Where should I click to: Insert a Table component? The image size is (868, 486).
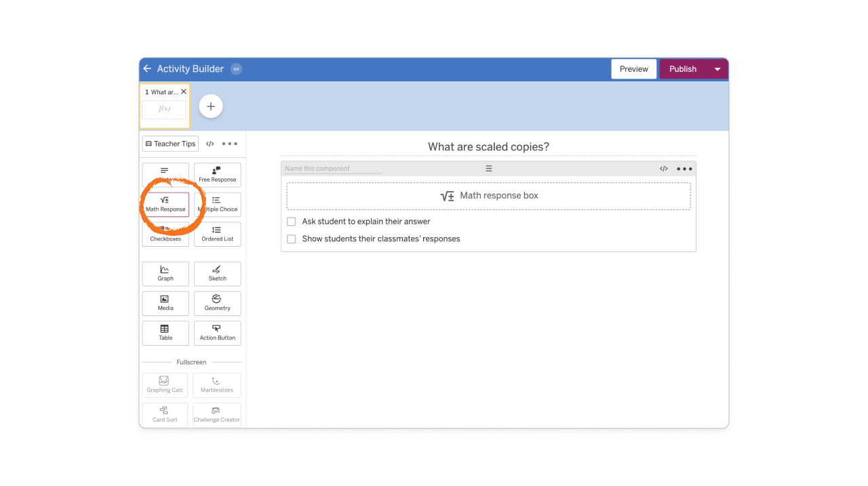click(165, 333)
